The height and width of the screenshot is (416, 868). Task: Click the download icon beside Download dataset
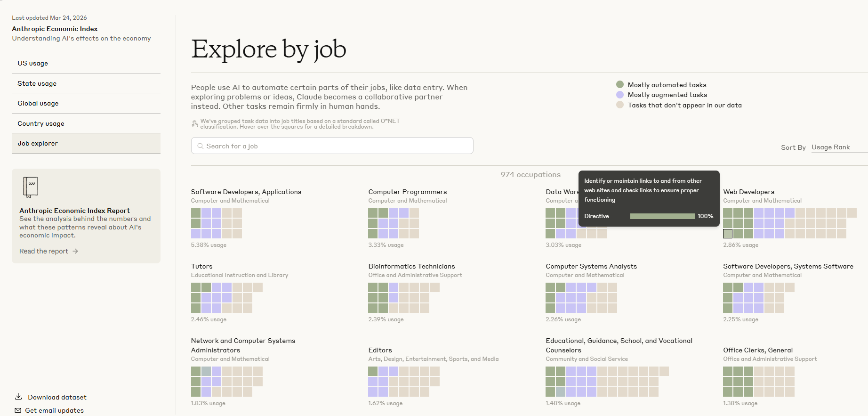click(18, 397)
